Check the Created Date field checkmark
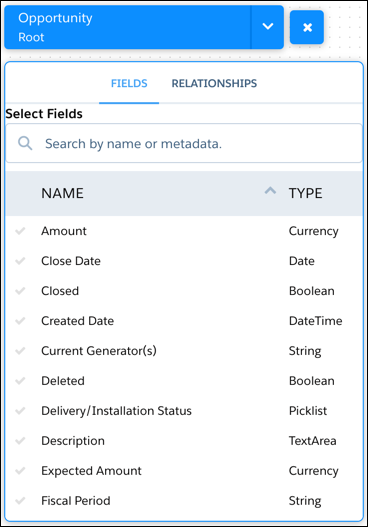 coord(20,321)
